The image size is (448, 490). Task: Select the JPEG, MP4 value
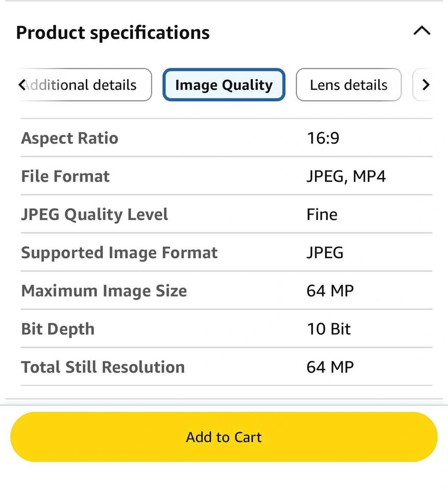coord(346,176)
